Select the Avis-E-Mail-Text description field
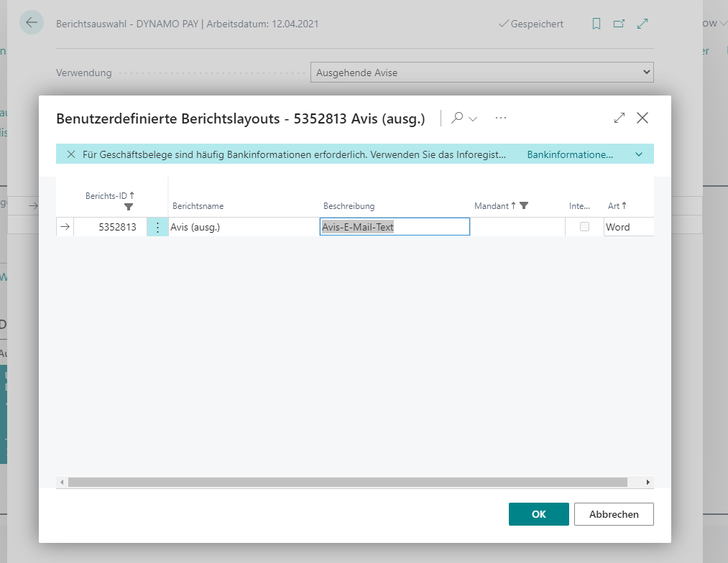The width and height of the screenshot is (728, 563). point(395,227)
